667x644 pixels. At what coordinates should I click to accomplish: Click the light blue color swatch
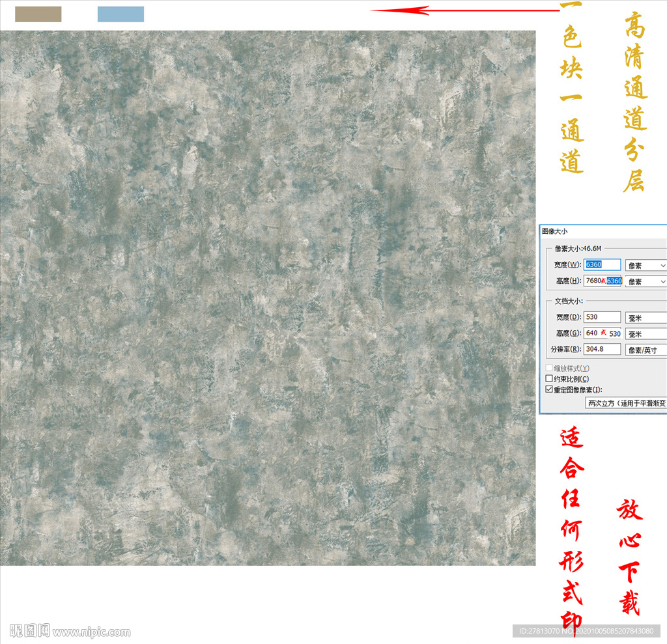click(121, 14)
